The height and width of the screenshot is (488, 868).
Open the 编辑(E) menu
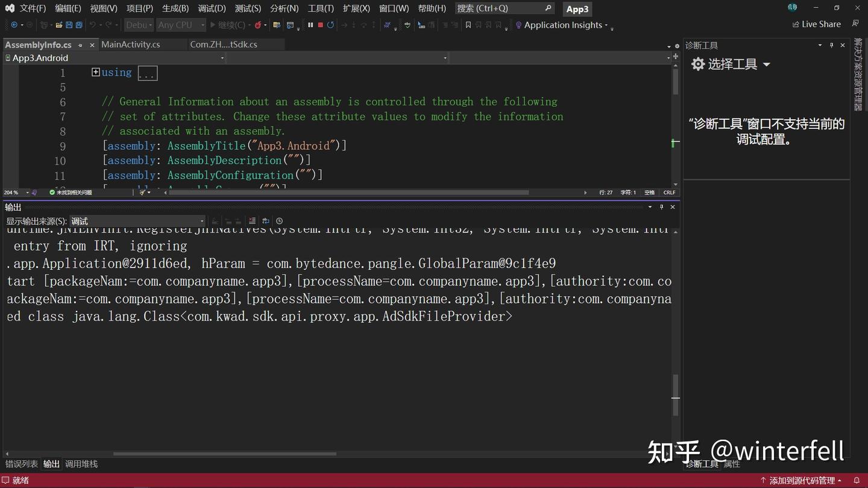[x=68, y=8]
